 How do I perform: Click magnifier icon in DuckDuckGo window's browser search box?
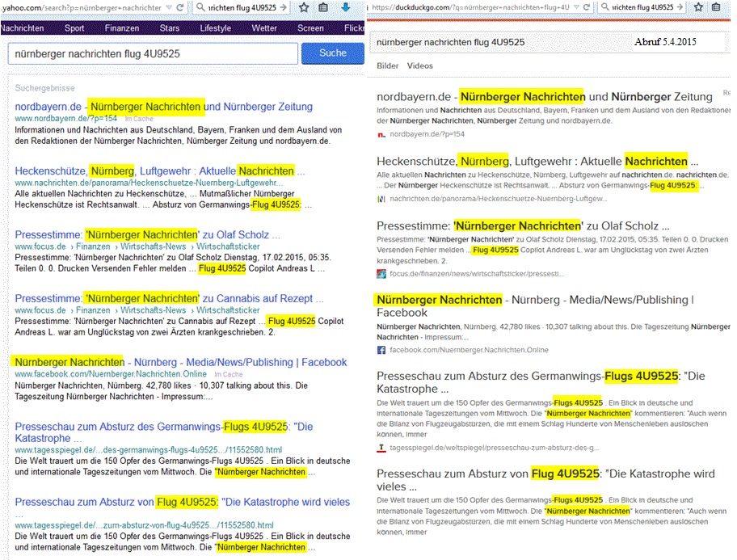[605, 7]
